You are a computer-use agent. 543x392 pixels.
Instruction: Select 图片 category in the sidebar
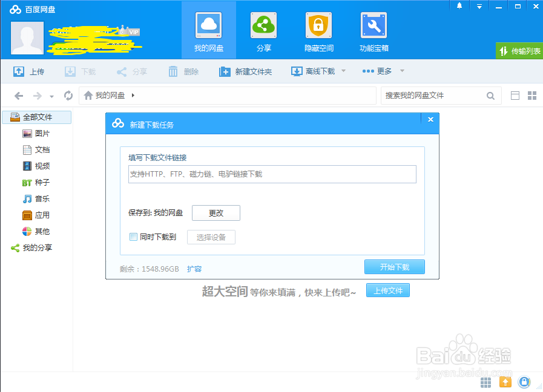coord(36,133)
